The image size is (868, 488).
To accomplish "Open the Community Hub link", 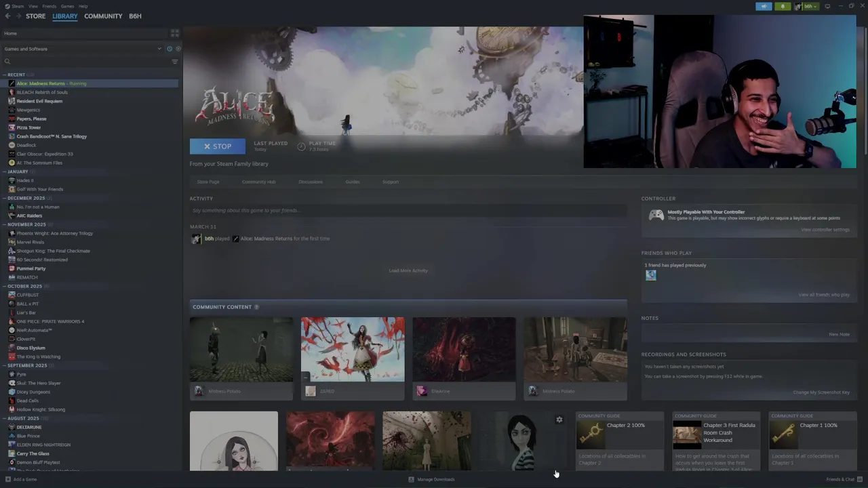I will coord(258,182).
